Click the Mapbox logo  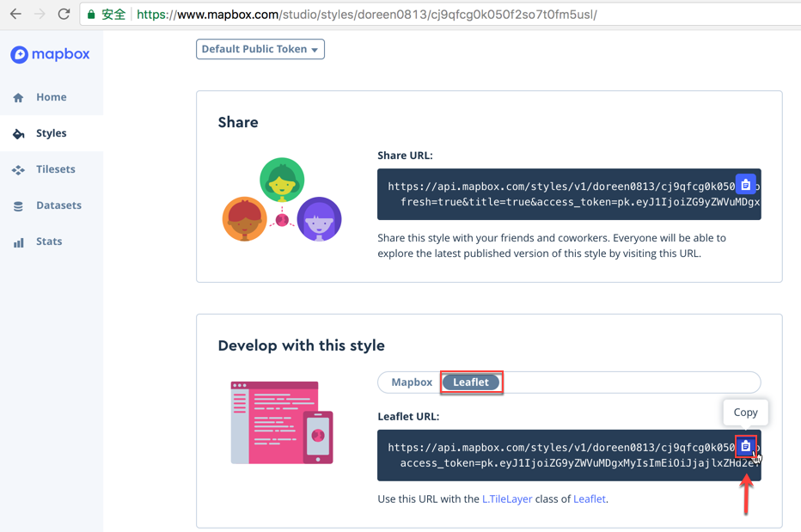pyautogui.click(x=50, y=54)
